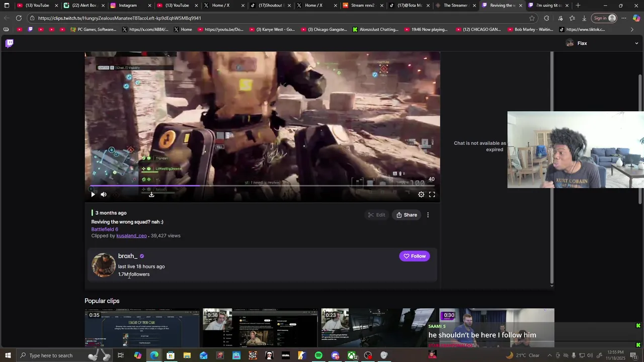Open the Kanye West bookmark
The height and width of the screenshot is (362, 644).
pyautogui.click(x=272, y=30)
